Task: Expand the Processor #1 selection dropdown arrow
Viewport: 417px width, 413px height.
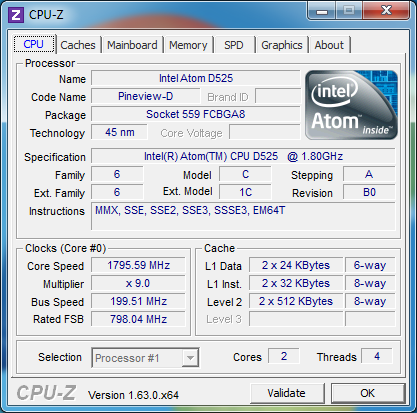Action: coord(190,358)
